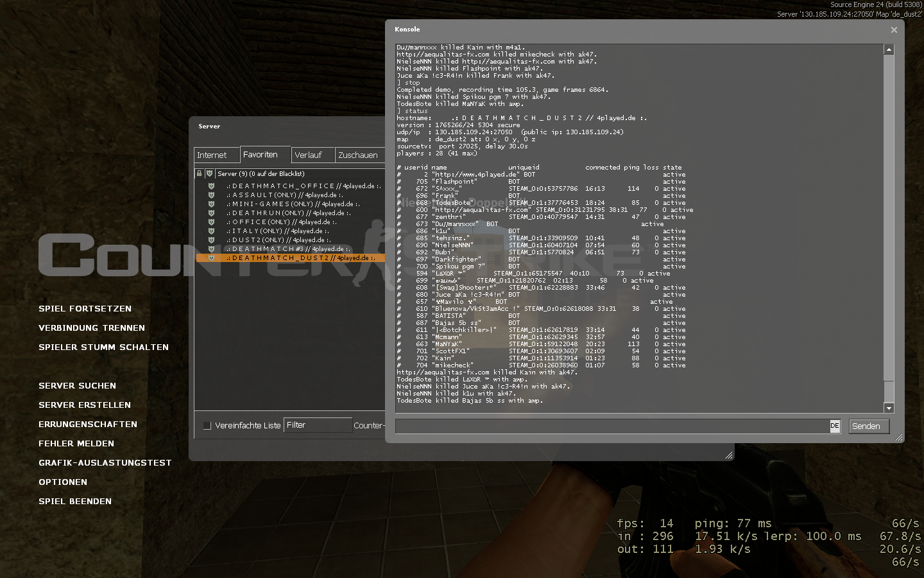The width and height of the screenshot is (924, 578).
Task: Click shield icon of DUST2 (ONLY) server
Action: 211,240
